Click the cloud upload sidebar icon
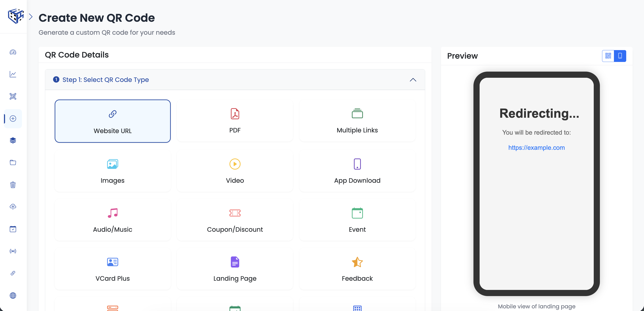 point(13,206)
